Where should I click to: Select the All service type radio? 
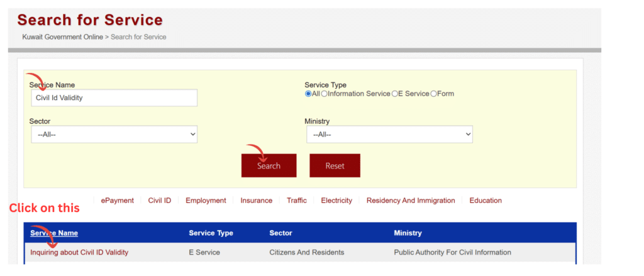tap(308, 94)
